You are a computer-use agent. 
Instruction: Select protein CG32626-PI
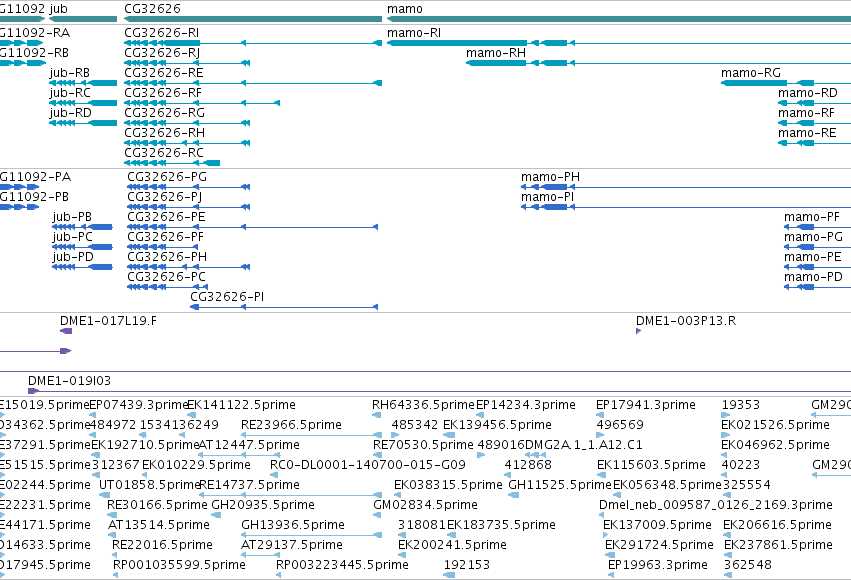(x=227, y=297)
